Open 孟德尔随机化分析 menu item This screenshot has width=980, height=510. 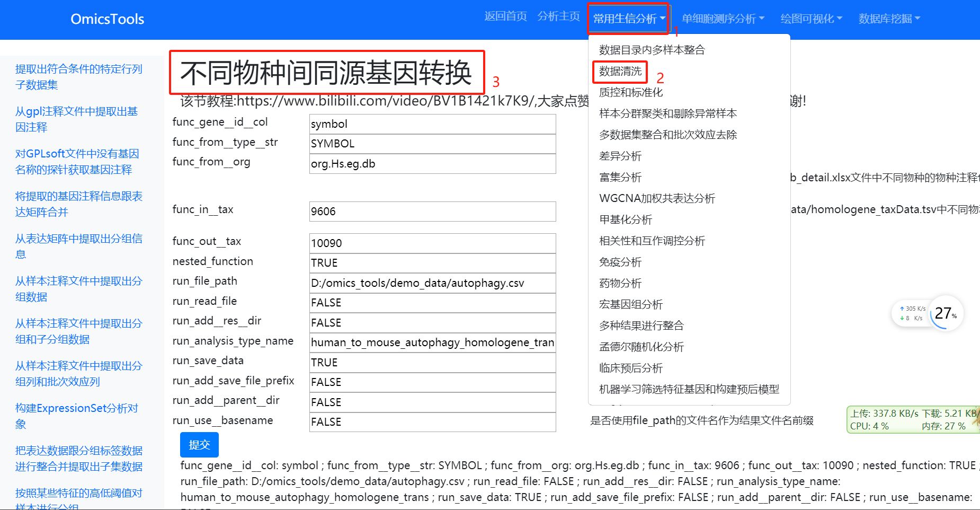(641, 347)
